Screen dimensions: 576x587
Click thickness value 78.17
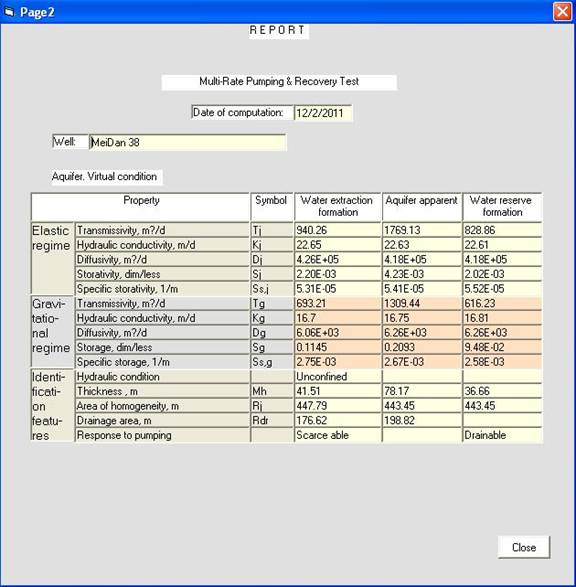(422, 391)
